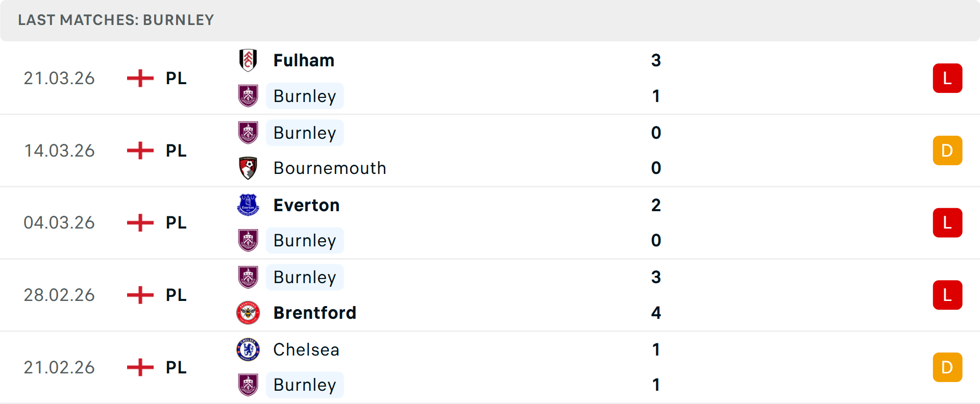The image size is (980, 404).
Task: Click the Brentford club crest
Action: 248,313
